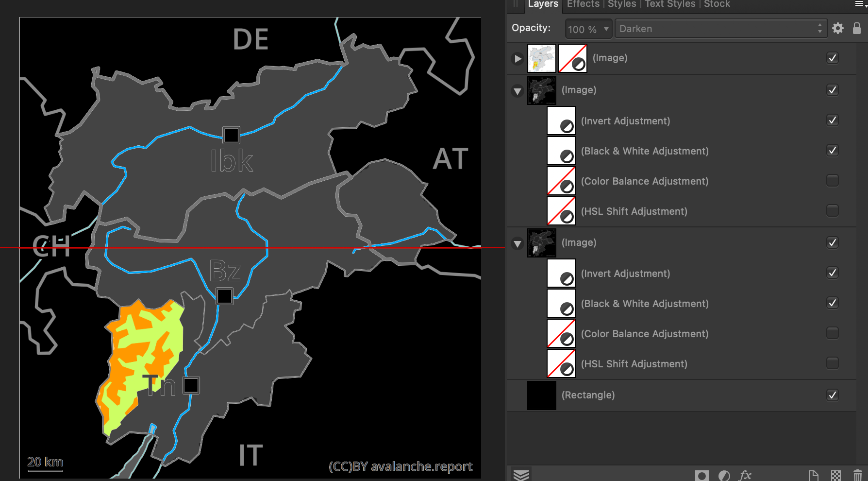Viewport: 868px width, 481px height.
Task: Enable HSL Shift Adjustment in the middle Image group
Action: [833, 210]
